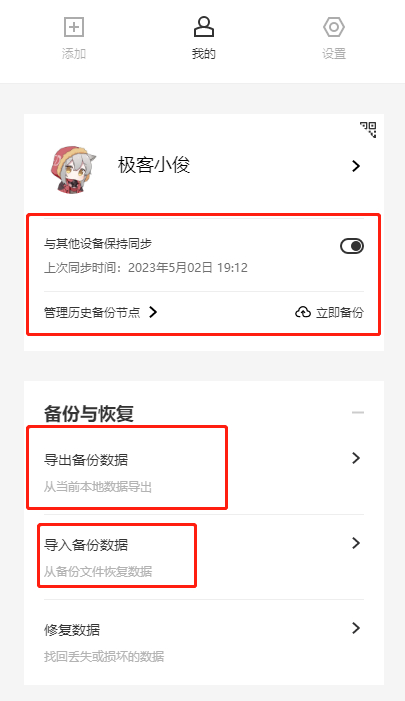Image resolution: width=405 pixels, height=701 pixels.
Task: Switch to the 设置 tab label
Action: click(x=334, y=54)
